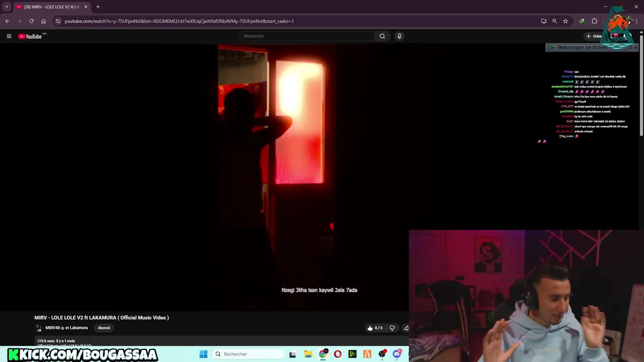This screenshot has width=644, height=362.
Task: Launch Opera from the taskbar
Action: coord(338,354)
